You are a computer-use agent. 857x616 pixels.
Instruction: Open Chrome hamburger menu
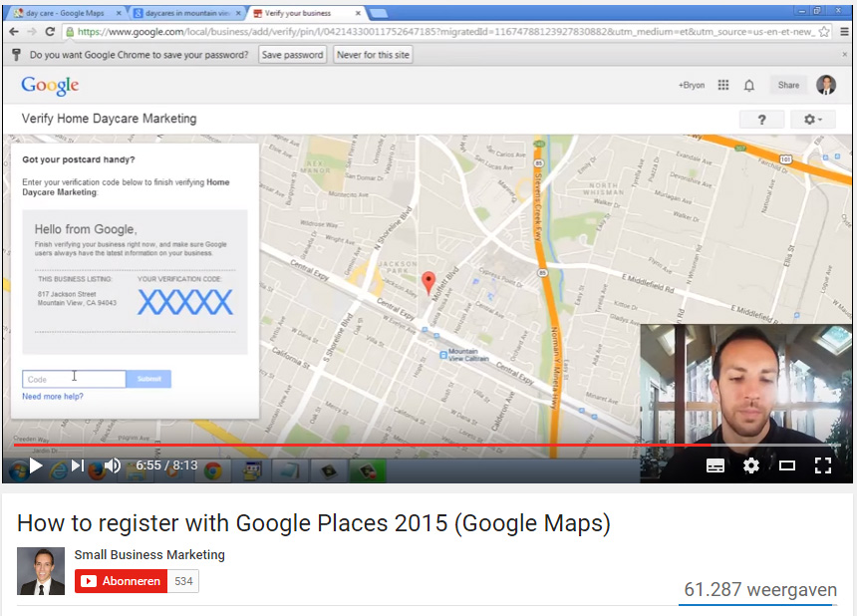(x=844, y=32)
